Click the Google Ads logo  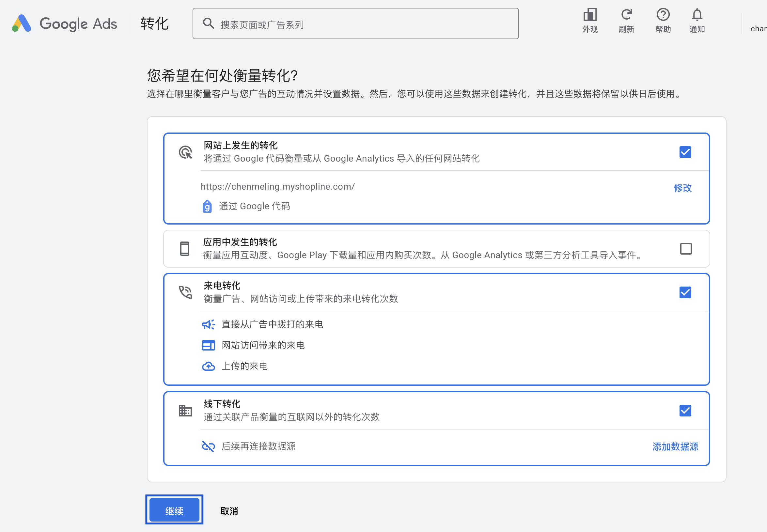click(64, 23)
